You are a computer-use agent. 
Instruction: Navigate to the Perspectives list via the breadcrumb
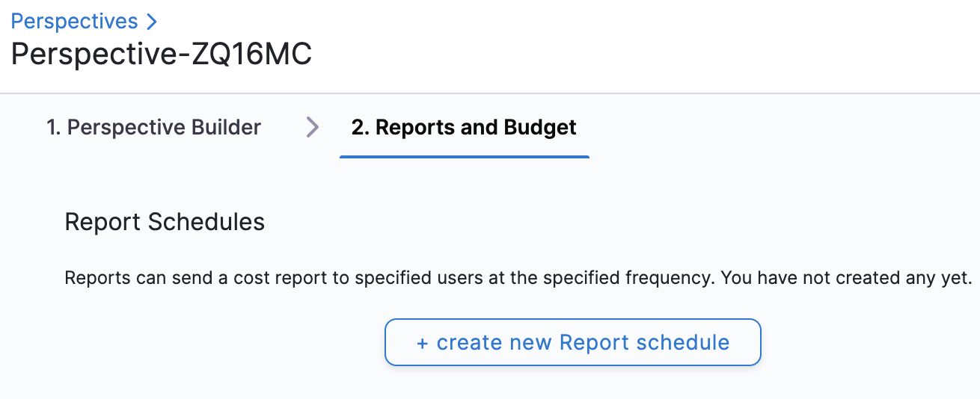coord(75,22)
